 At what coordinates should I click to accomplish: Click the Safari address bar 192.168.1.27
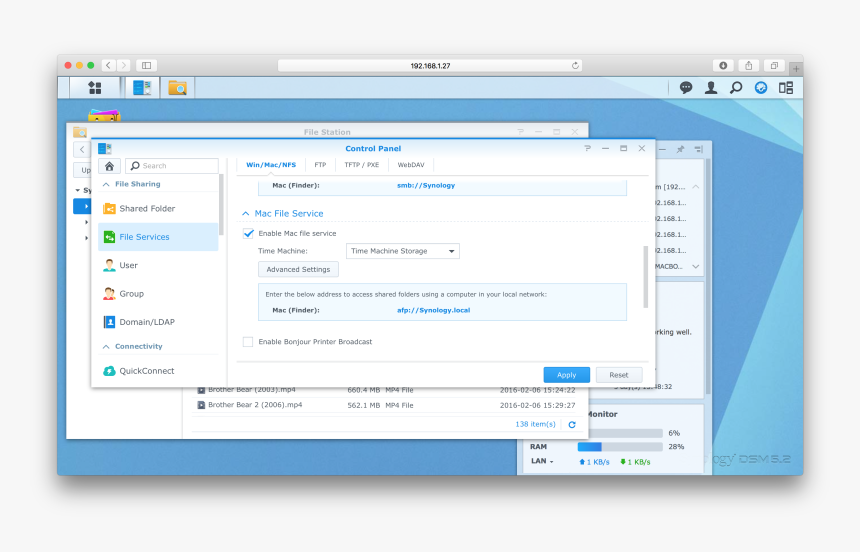(x=430, y=65)
